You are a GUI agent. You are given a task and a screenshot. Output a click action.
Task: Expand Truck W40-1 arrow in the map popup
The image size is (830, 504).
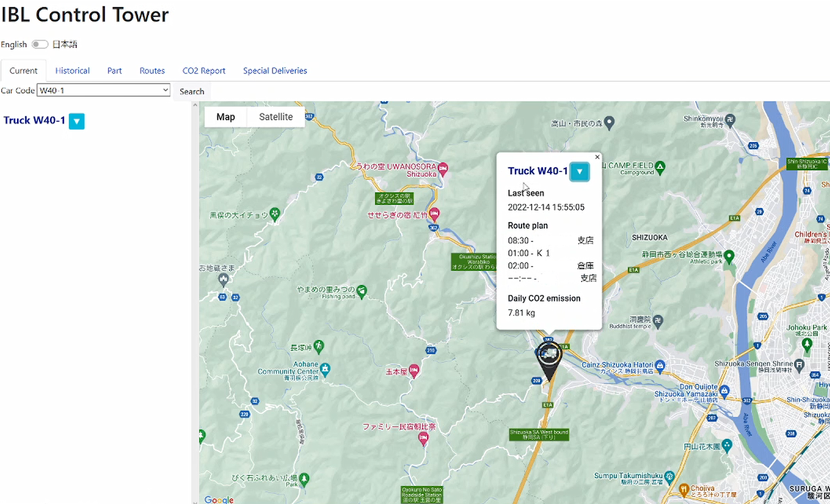[x=579, y=171]
